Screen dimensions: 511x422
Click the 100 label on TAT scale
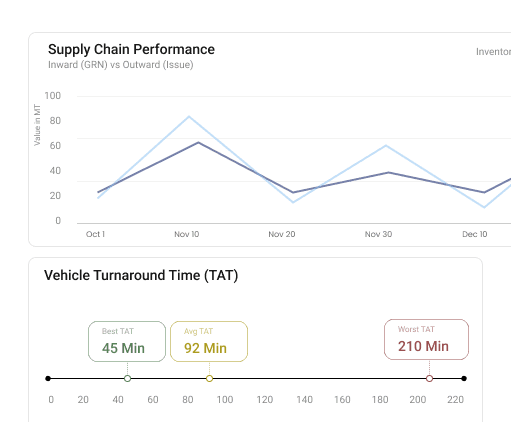pos(225,399)
